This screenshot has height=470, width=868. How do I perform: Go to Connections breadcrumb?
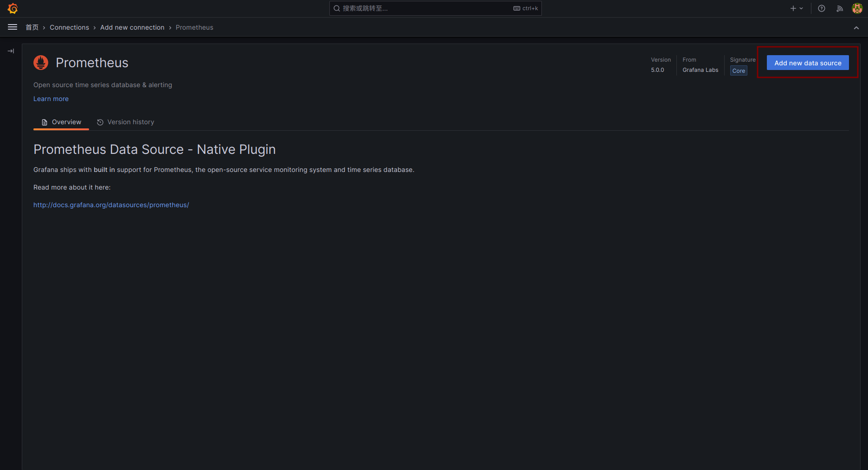[69, 27]
